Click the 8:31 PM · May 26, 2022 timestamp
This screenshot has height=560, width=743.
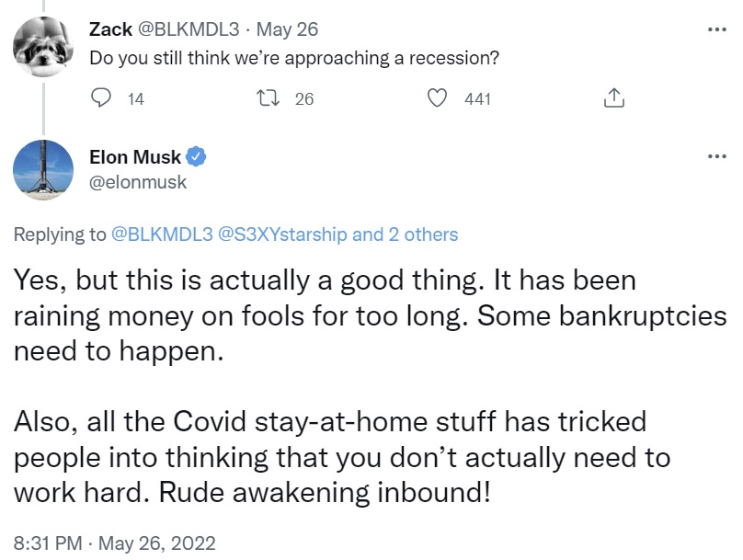115,543
